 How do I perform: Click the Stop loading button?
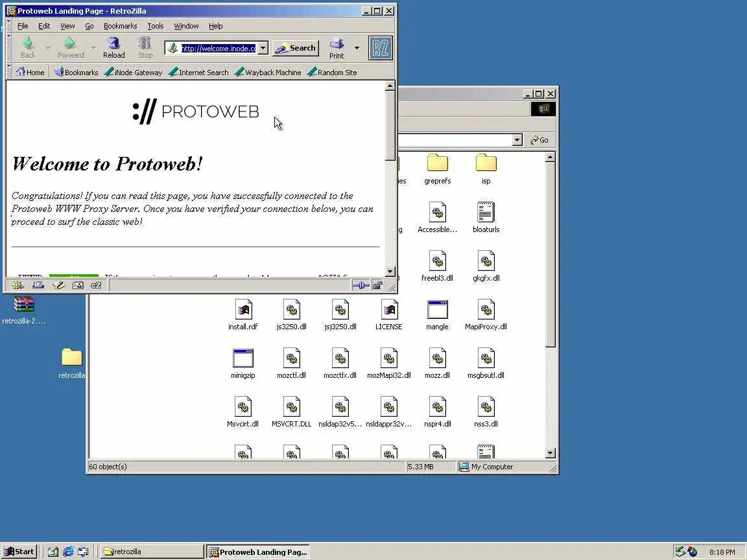145,47
